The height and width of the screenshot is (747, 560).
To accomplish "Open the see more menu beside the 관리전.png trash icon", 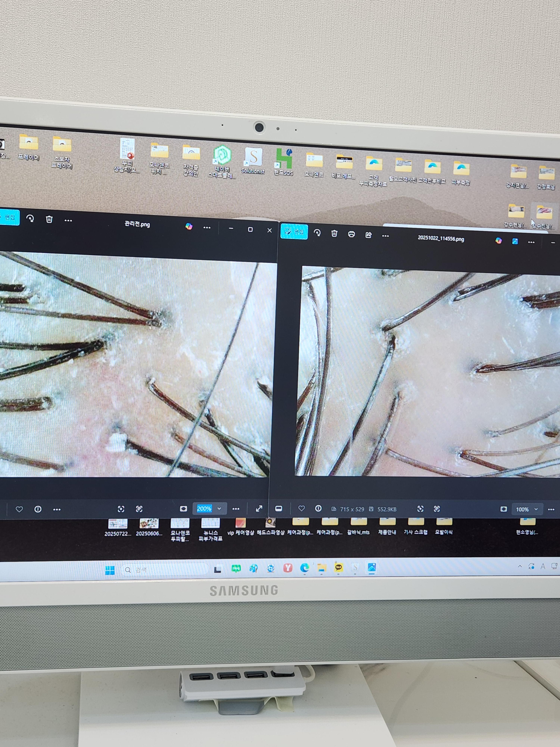I will point(68,221).
